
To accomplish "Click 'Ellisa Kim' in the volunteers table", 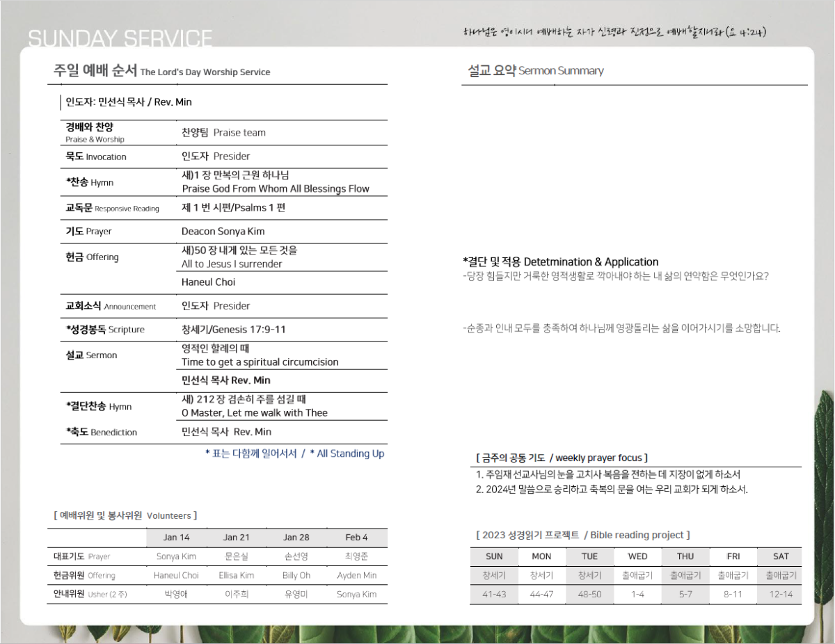I will coord(237,575).
